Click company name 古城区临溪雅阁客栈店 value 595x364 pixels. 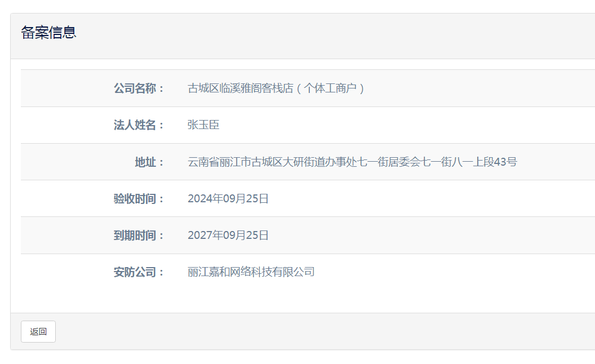(240, 88)
